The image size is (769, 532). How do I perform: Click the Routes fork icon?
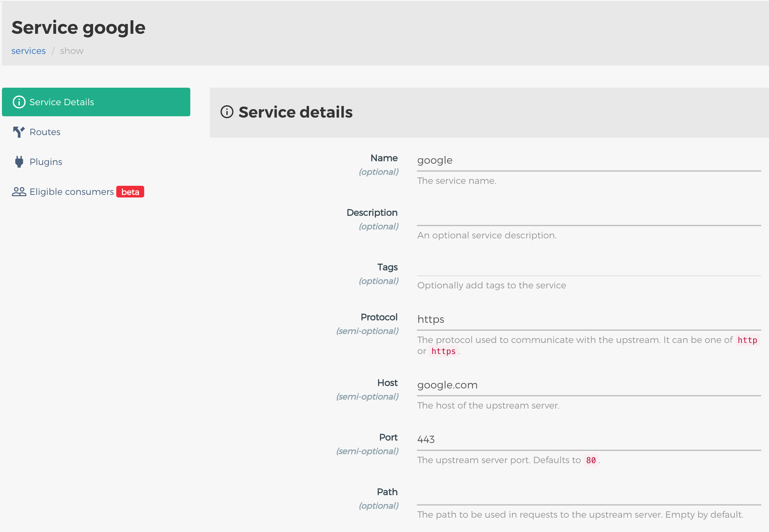point(19,132)
